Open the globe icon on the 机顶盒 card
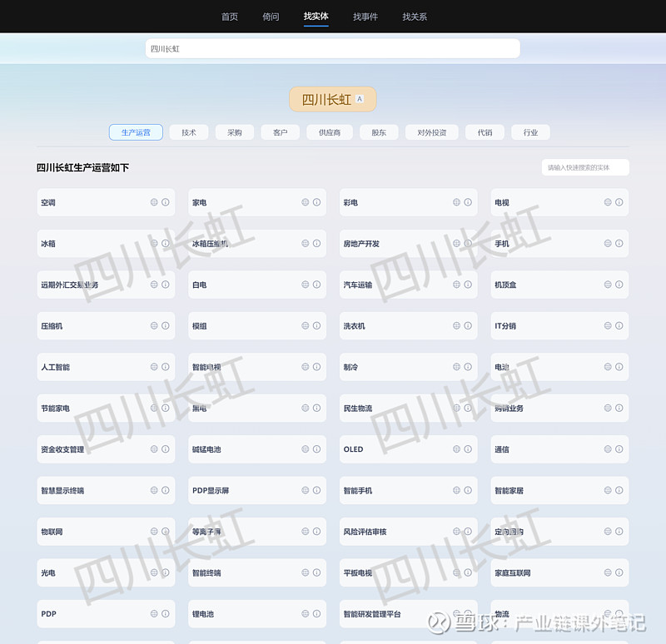The height and width of the screenshot is (644, 666). [x=608, y=285]
